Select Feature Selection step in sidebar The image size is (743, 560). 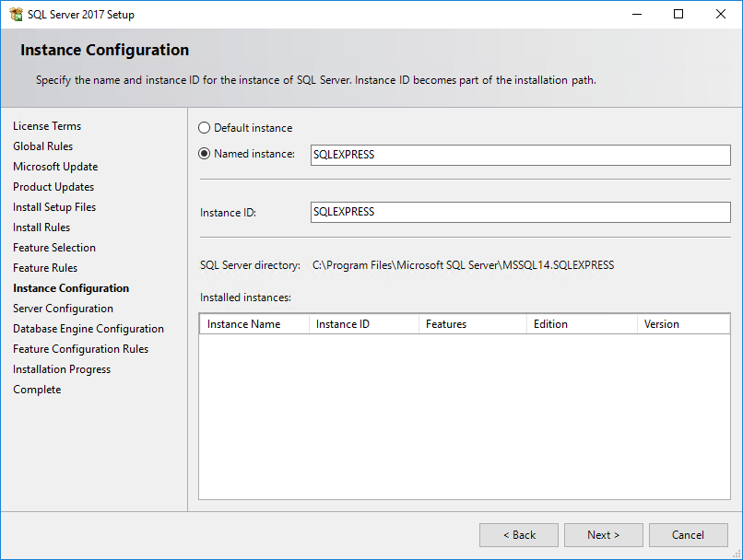coord(54,248)
